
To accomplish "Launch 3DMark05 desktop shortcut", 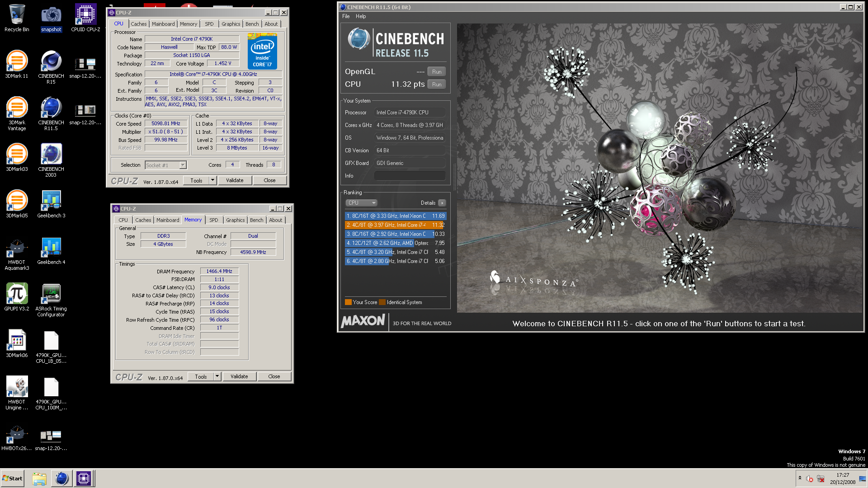I will pyautogui.click(x=17, y=204).
